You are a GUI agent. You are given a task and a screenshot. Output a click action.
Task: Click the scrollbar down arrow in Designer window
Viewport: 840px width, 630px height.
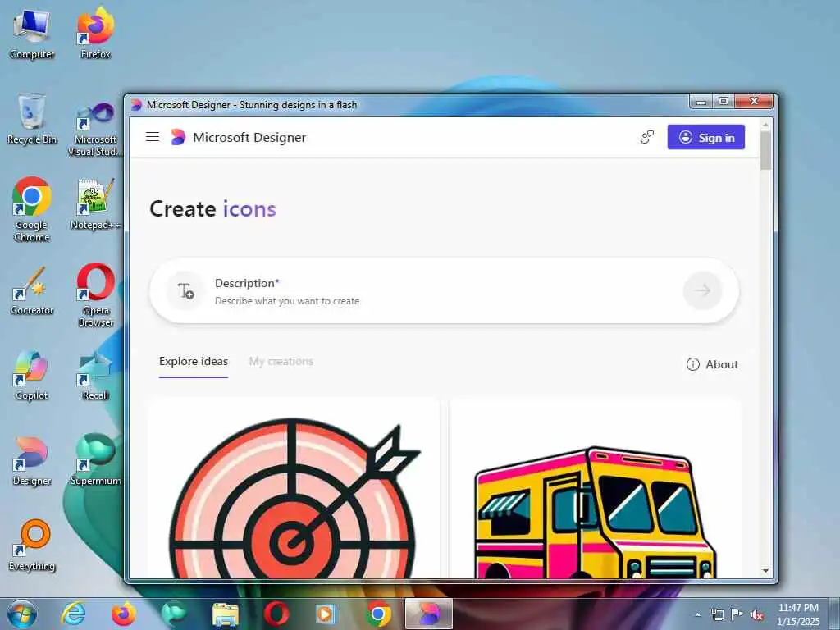click(x=765, y=571)
